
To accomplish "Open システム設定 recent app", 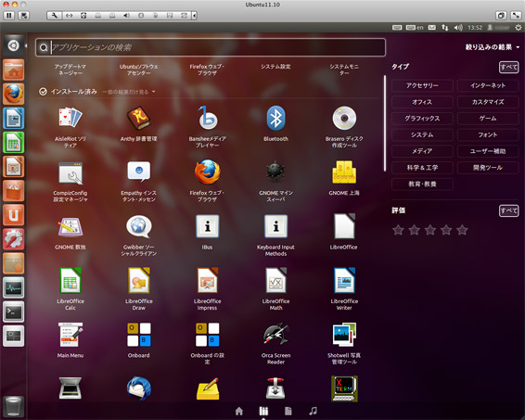I will [x=275, y=67].
